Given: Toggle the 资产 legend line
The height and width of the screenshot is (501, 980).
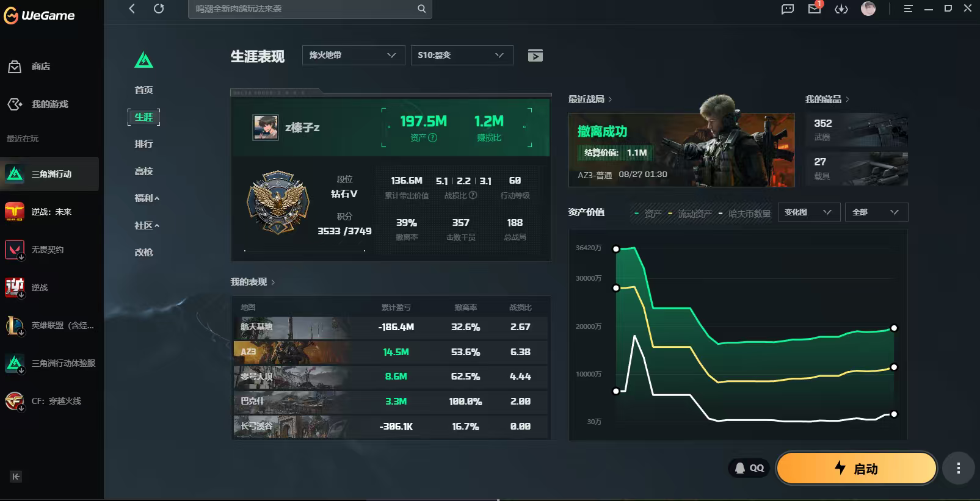Looking at the screenshot, I should click(x=648, y=214).
